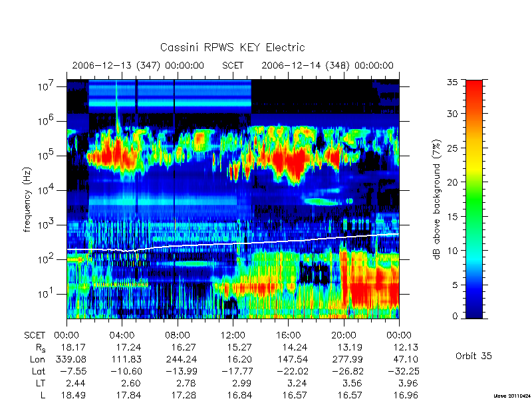
Task: Select the Lon value 277.99
Action: point(347,359)
